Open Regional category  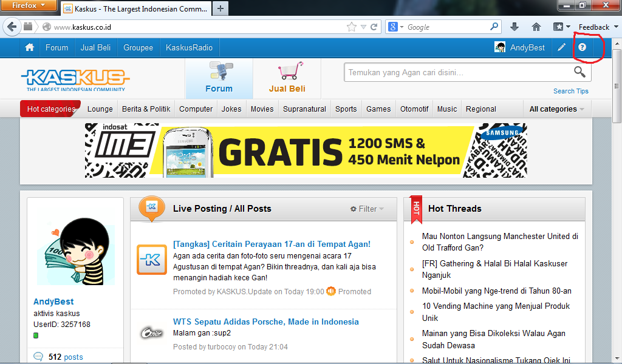click(x=481, y=109)
